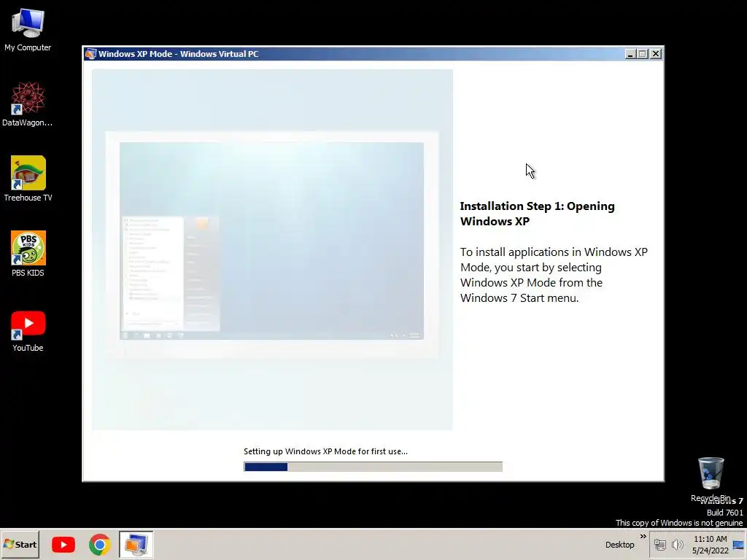This screenshot has width=747, height=560.
Task: Click the tray icon right of clock
Action: point(738,545)
